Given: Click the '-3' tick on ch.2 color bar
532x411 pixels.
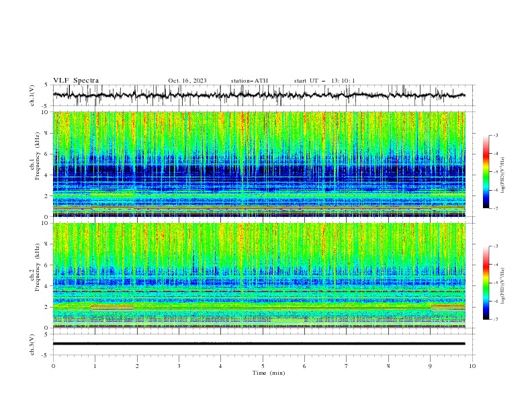Looking at the screenshot, I should tap(496, 246).
